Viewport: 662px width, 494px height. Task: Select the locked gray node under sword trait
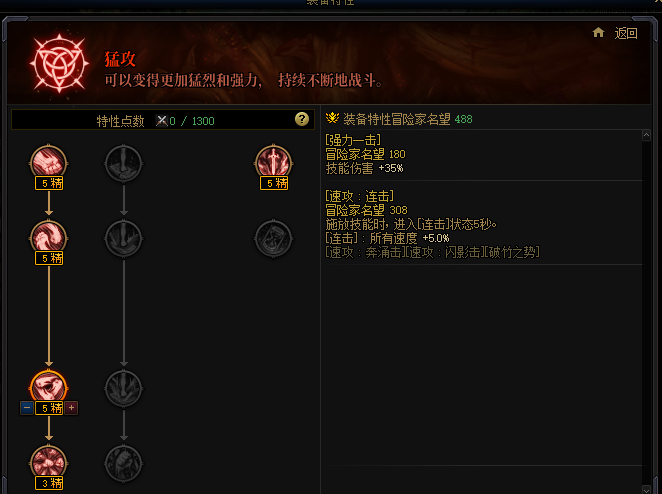pos(274,238)
